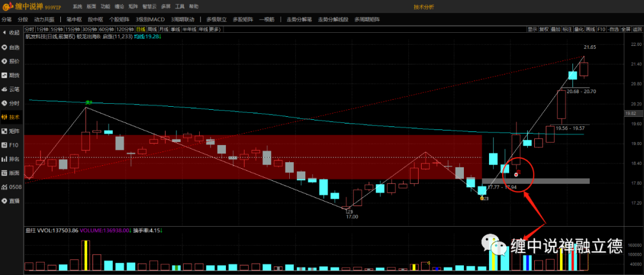This screenshot has height=275, width=644.
Task: Enable 3级别MACD indicator
Action: coord(150,19)
